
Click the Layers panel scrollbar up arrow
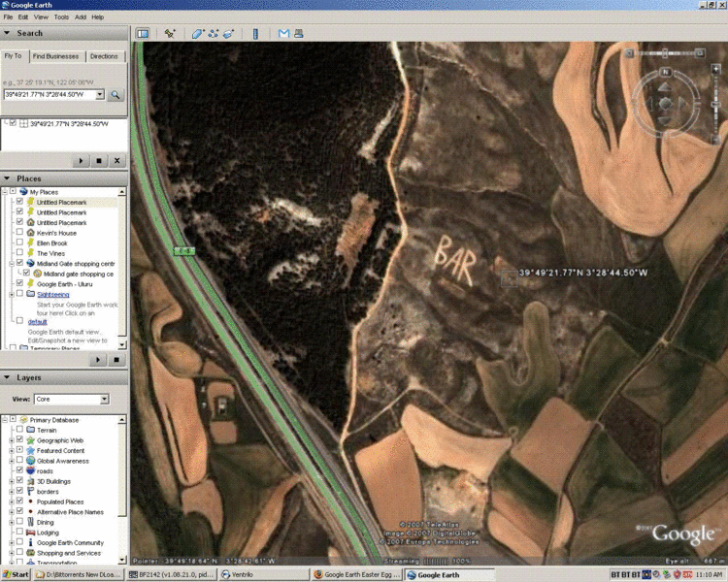click(x=122, y=420)
